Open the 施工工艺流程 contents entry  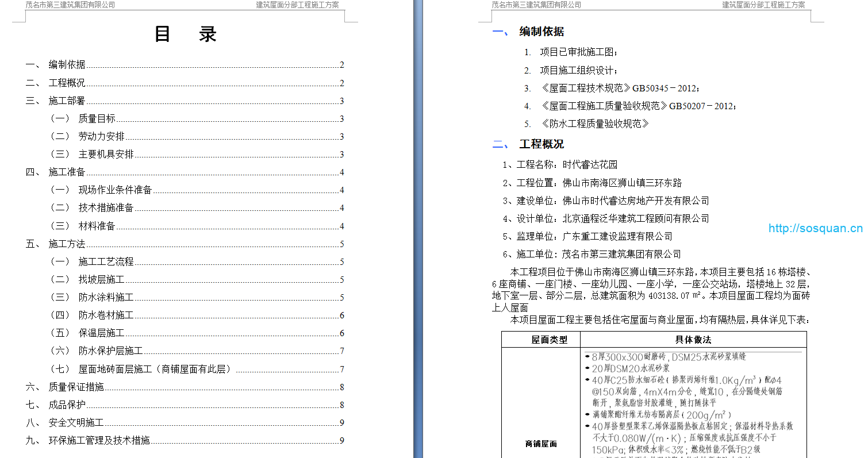tap(106, 262)
